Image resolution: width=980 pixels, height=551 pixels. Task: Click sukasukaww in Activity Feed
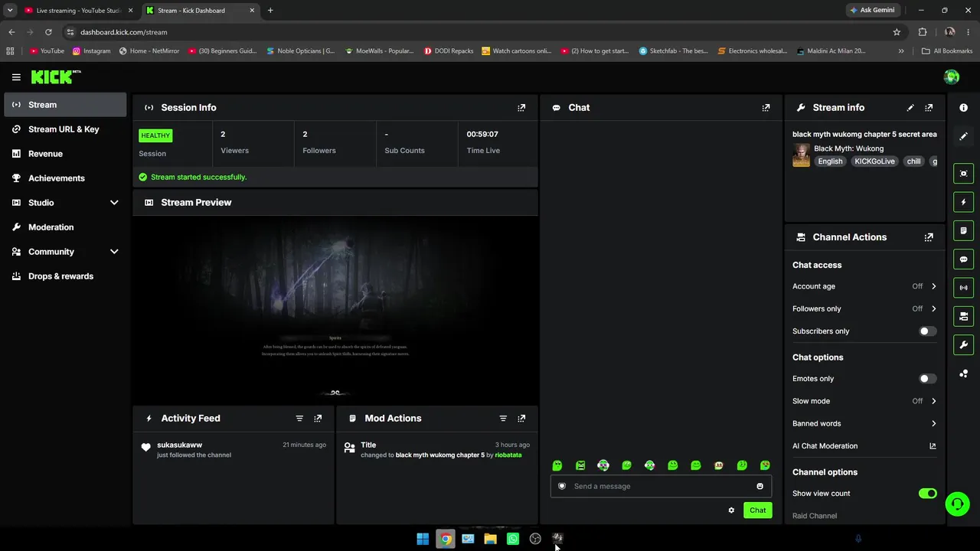tap(179, 445)
